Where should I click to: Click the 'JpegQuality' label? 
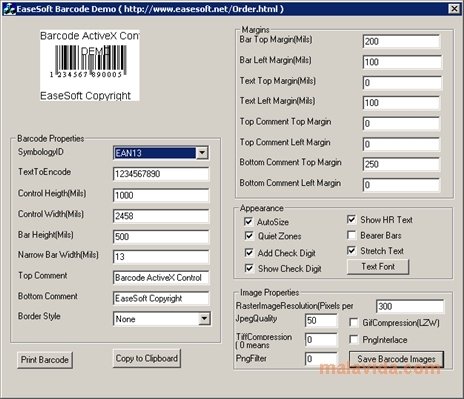pos(256,319)
